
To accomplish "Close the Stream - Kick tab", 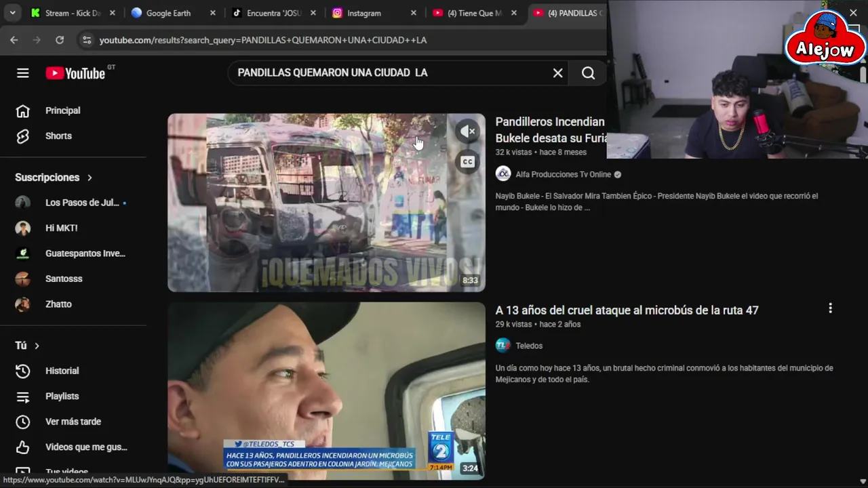I will pyautogui.click(x=113, y=13).
